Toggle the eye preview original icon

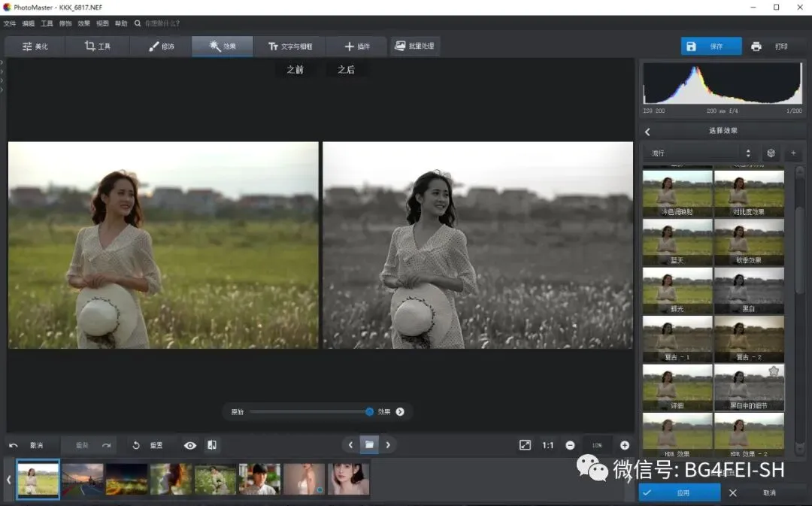pyautogui.click(x=190, y=445)
